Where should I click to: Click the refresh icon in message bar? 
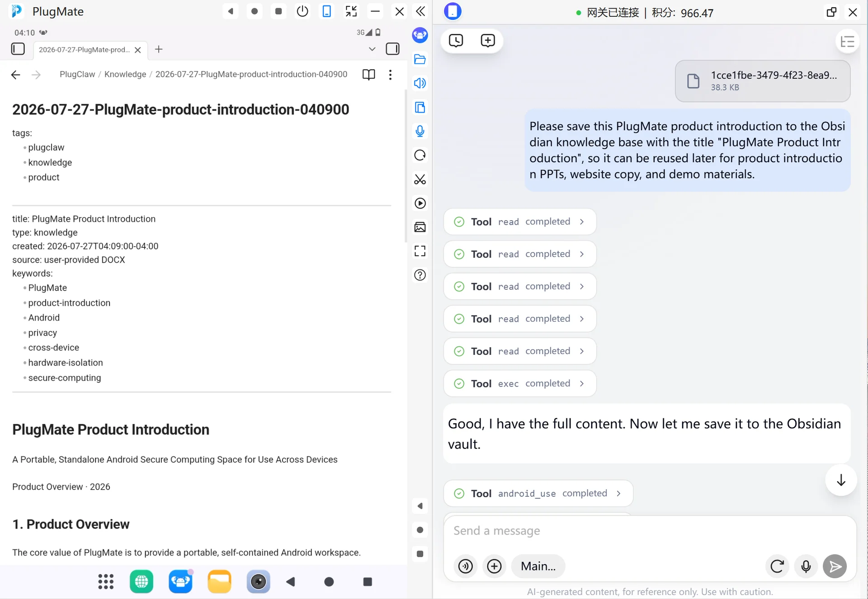pyautogui.click(x=777, y=566)
